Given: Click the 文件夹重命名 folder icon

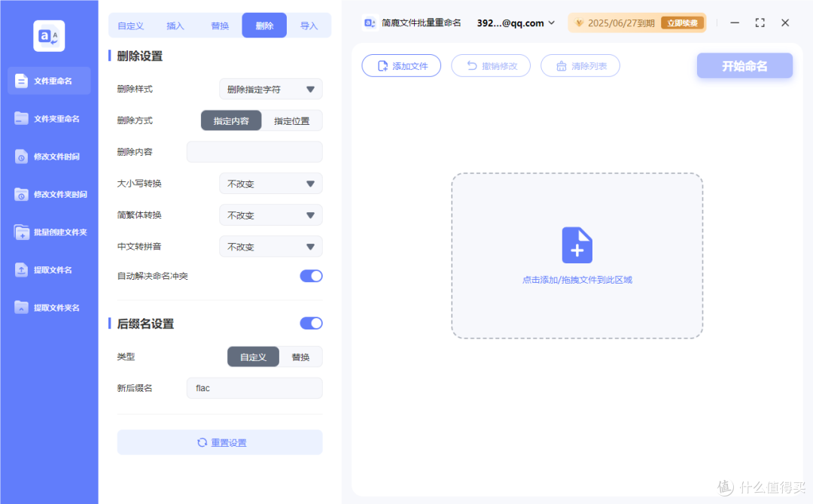Looking at the screenshot, I should point(21,119).
